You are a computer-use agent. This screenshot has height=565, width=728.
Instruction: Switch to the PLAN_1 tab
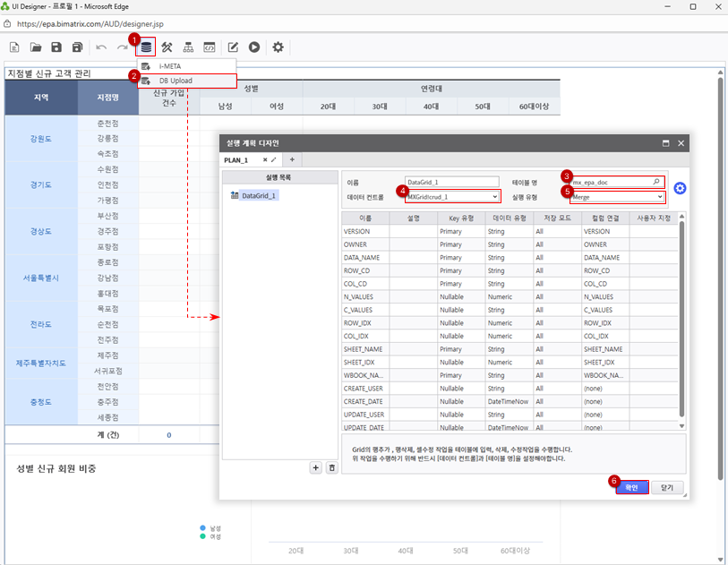236,159
